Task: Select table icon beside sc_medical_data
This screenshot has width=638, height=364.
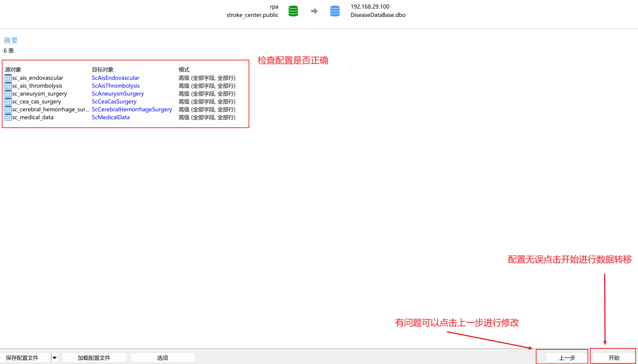Action: tap(8, 117)
